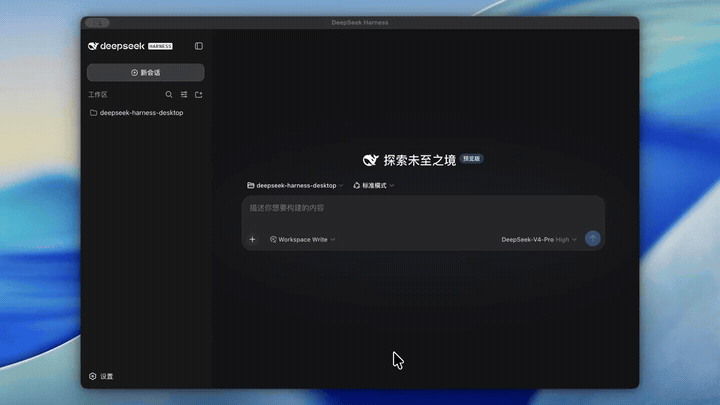Open the deepseek-harness-desktop workspace dropdown
This screenshot has height=405, width=720.
(295, 186)
